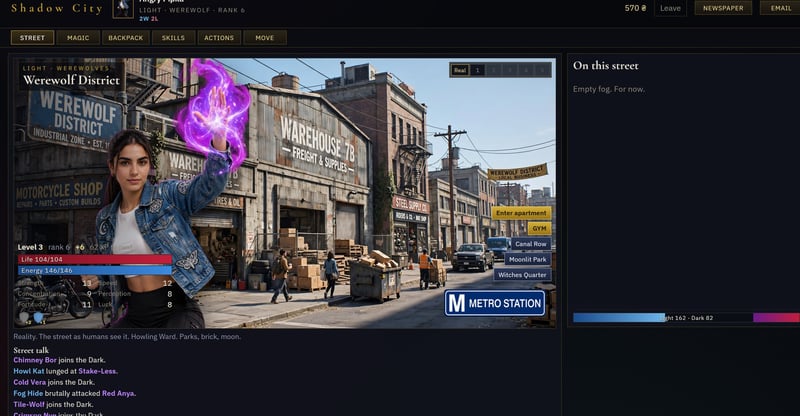The height and width of the screenshot is (416, 800).
Task: Go to the Gym
Action: pos(539,228)
